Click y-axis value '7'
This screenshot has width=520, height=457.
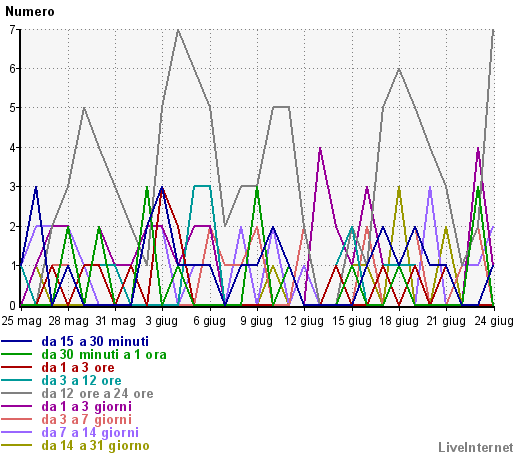tap(12, 30)
